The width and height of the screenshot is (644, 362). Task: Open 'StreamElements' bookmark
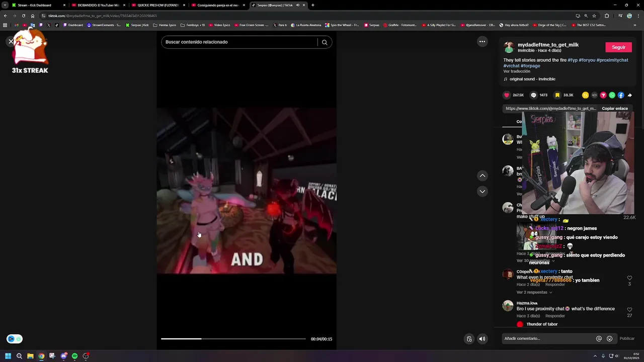tap(104, 25)
